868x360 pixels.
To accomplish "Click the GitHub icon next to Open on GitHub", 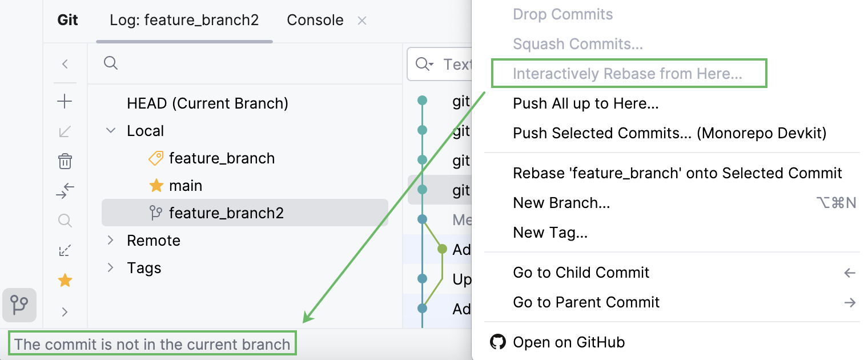I will (498, 342).
